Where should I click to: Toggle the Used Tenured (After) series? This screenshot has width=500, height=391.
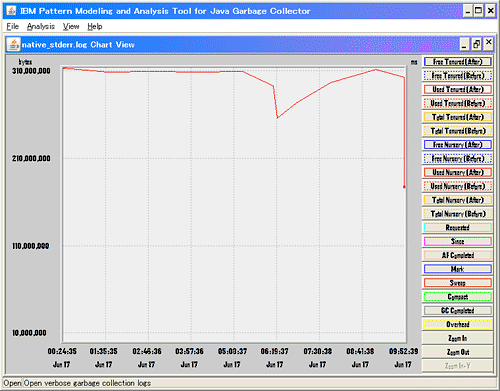[458, 89]
